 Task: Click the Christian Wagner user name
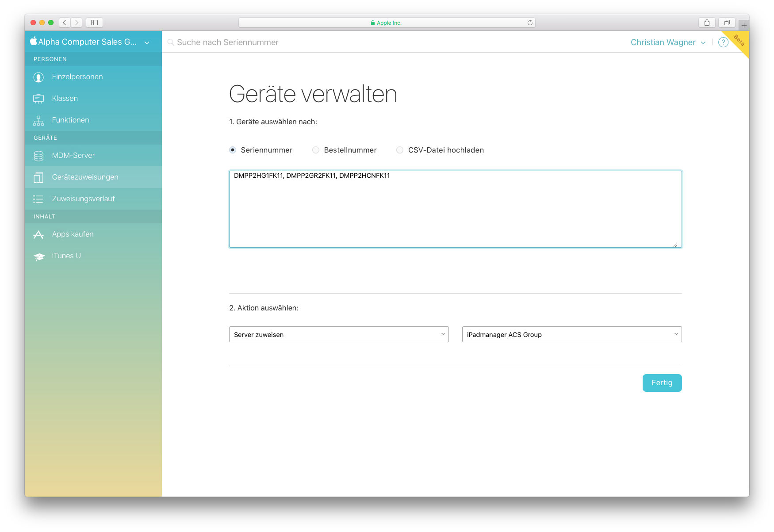point(663,42)
